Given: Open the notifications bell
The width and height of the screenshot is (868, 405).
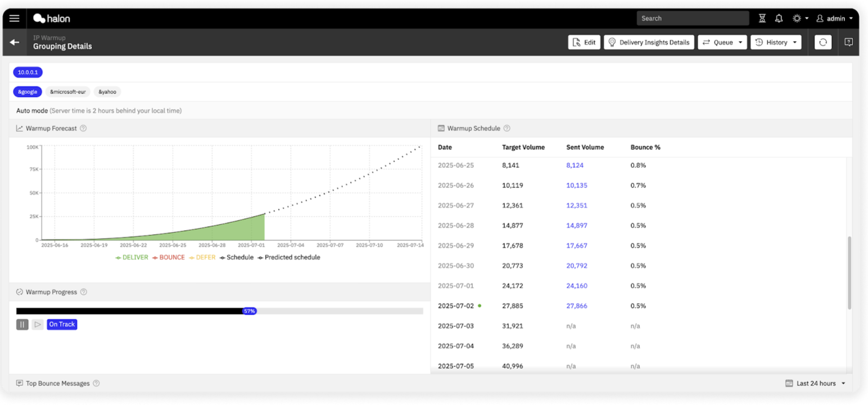Looking at the screenshot, I should tap(779, 19).
